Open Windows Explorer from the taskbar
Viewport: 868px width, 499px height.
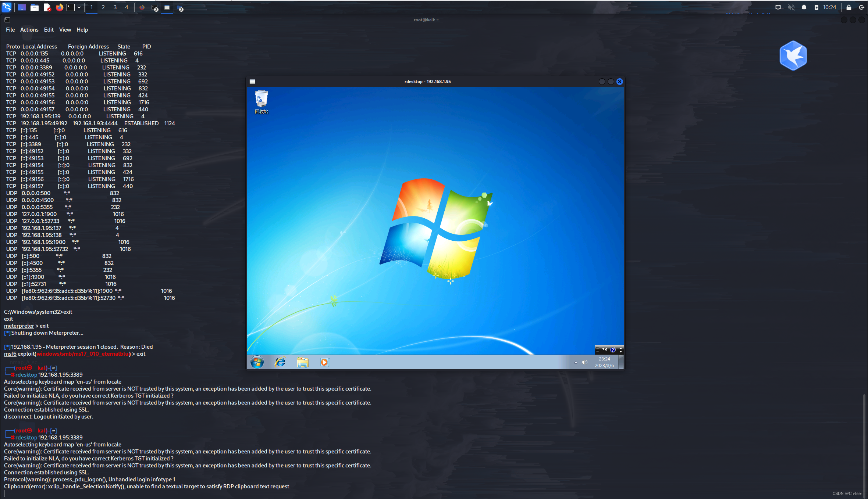pyautogui.click(x=302, y=362)
